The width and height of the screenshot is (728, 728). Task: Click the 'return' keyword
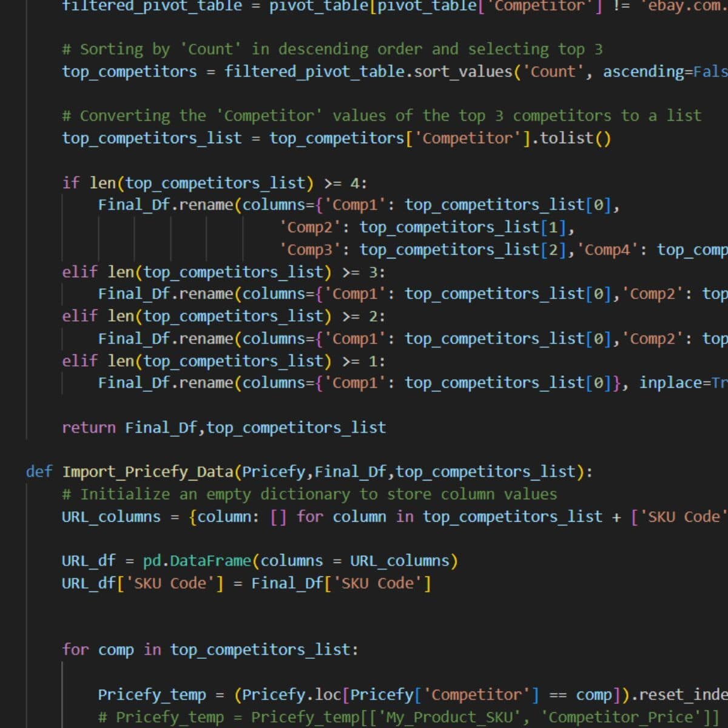(89, 428)
